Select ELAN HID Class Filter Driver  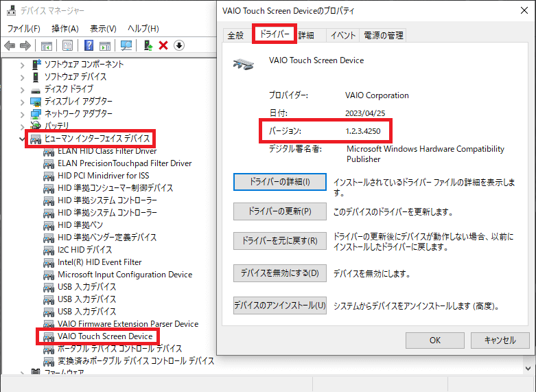(x=107, y=151)
